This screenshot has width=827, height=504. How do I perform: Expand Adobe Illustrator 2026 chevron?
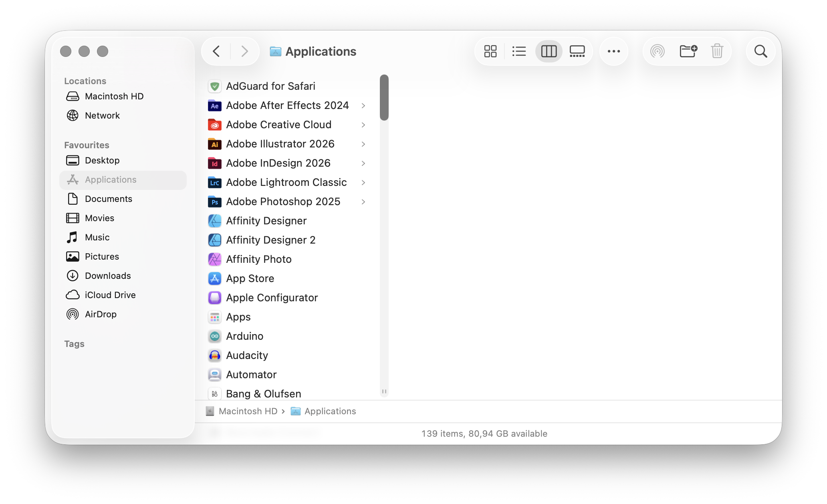(363, 144)
